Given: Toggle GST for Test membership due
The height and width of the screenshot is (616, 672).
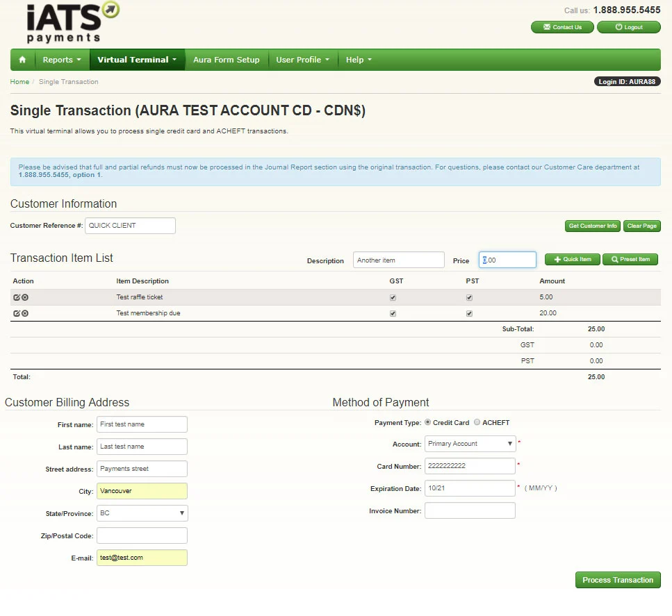Looking at the screenshot, I should coord(393,314).
